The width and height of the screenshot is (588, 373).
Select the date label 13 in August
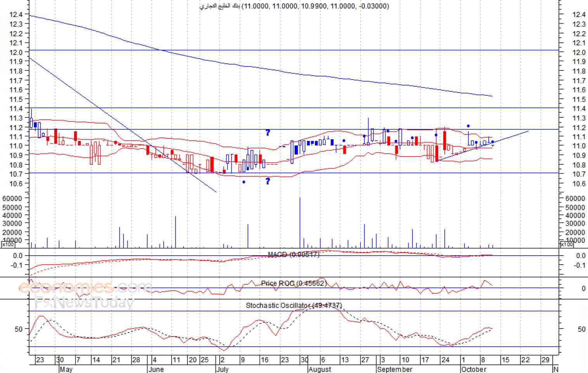pyautogui.click(x=345, y=360)
